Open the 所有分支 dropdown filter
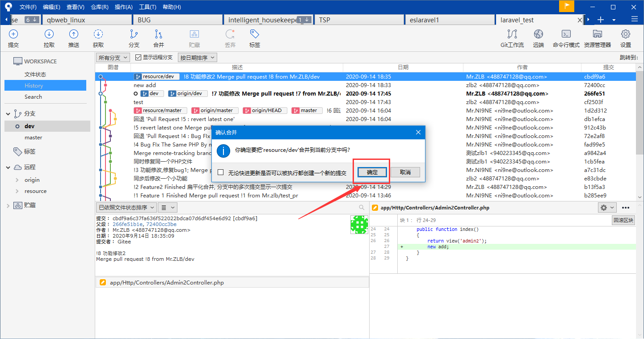Image resolution: width=644 pixels, height=339 pixels. point(113,58)
